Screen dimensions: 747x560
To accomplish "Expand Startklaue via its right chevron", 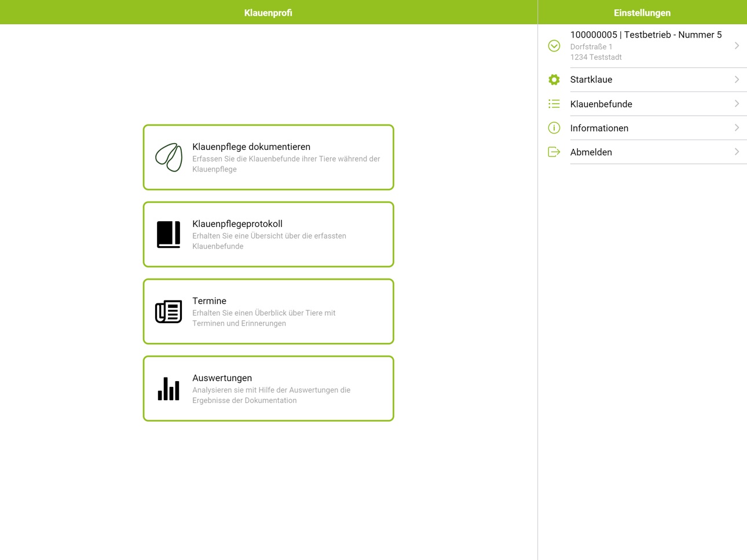I will [x=737, y=80].
